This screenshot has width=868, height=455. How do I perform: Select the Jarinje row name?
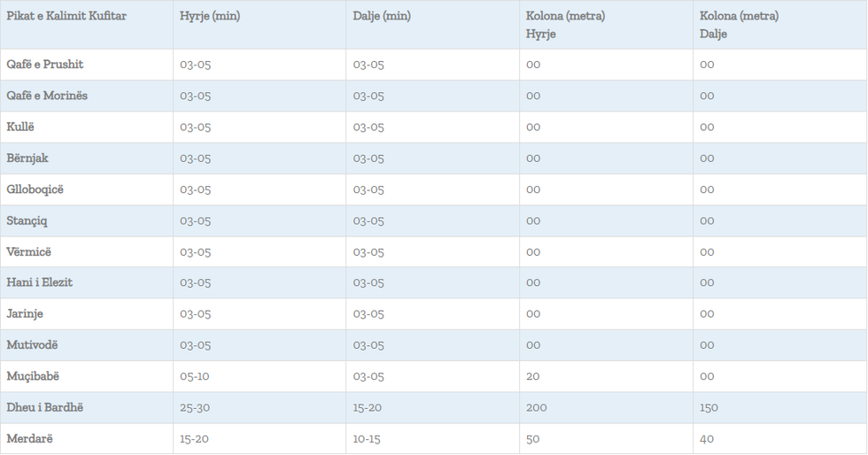pyautogui.click(x=25, y=314)
